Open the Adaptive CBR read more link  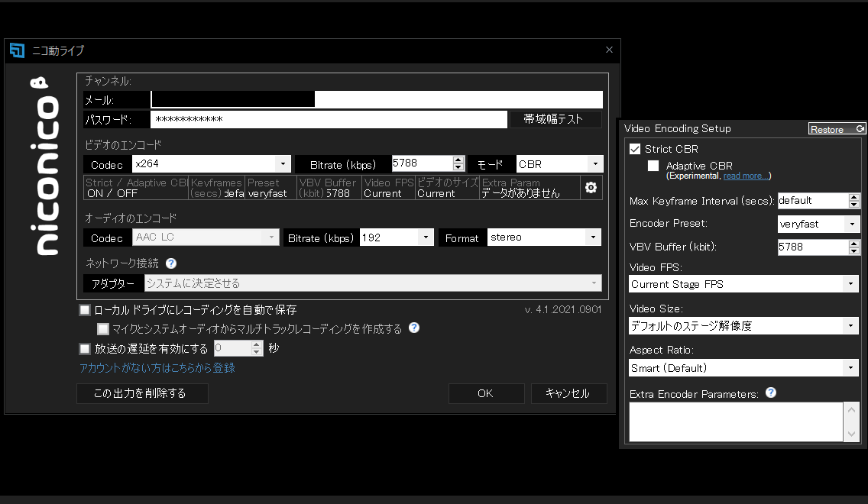[746, 176]
